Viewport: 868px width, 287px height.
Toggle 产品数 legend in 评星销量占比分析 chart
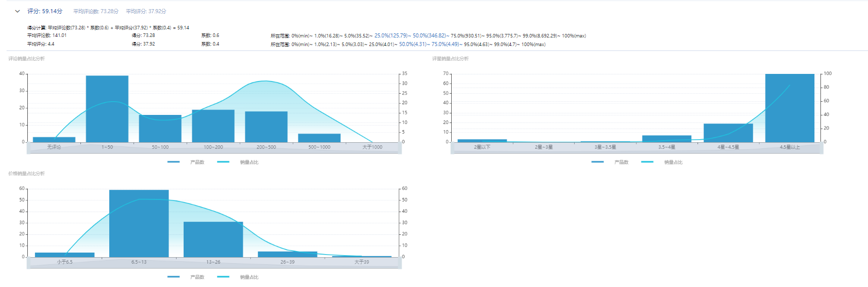610,162
